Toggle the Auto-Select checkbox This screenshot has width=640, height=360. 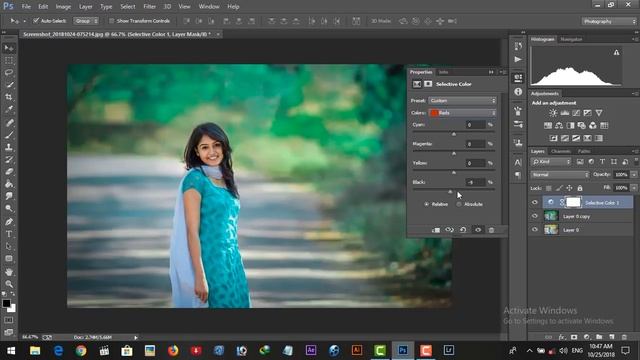(x=36, y=20)
